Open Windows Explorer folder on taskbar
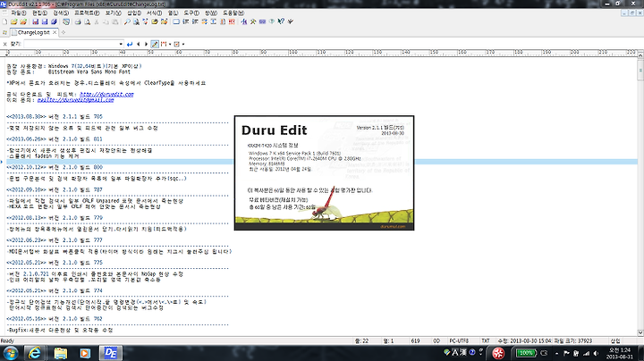This screenshot has width=644, height=361. point(61,353)
